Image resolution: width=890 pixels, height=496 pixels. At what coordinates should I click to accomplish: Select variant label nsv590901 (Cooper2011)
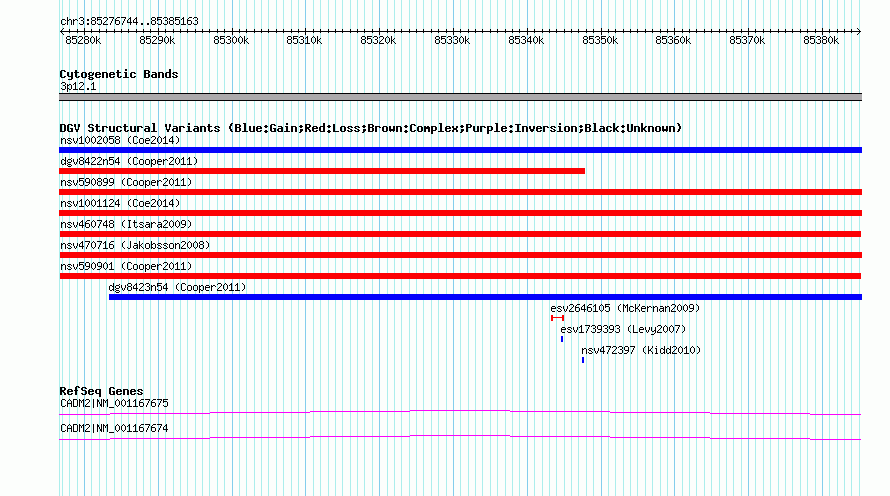point(126,266)
